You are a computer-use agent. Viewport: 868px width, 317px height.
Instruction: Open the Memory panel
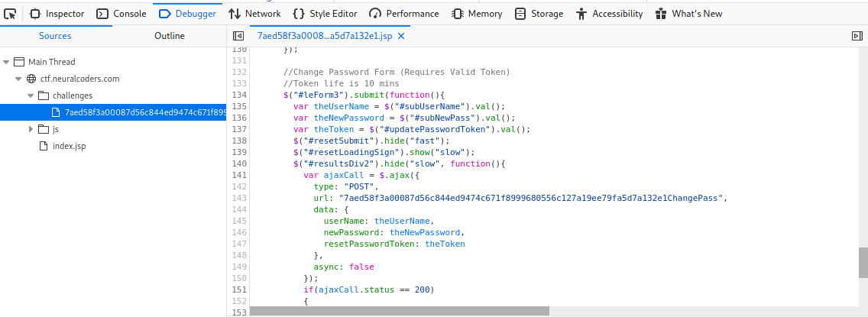(477, 14)
